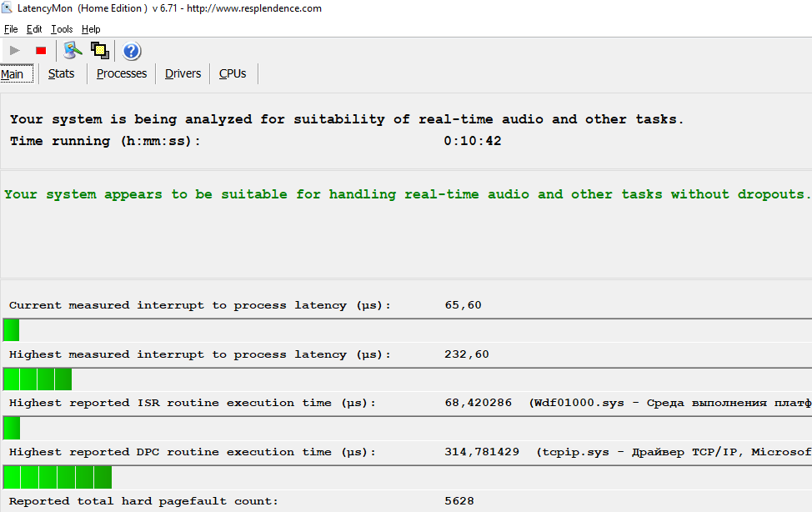
Task: Start monitoring with the play button
Action: 14,51
